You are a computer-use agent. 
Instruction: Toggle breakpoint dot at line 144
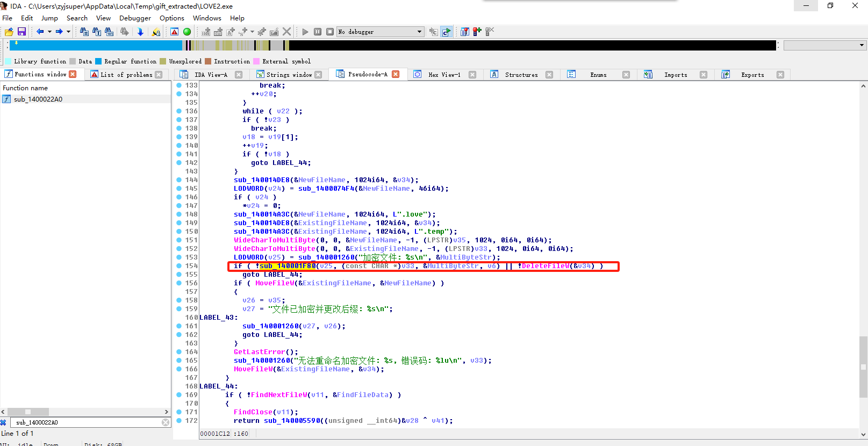[179, 180]
